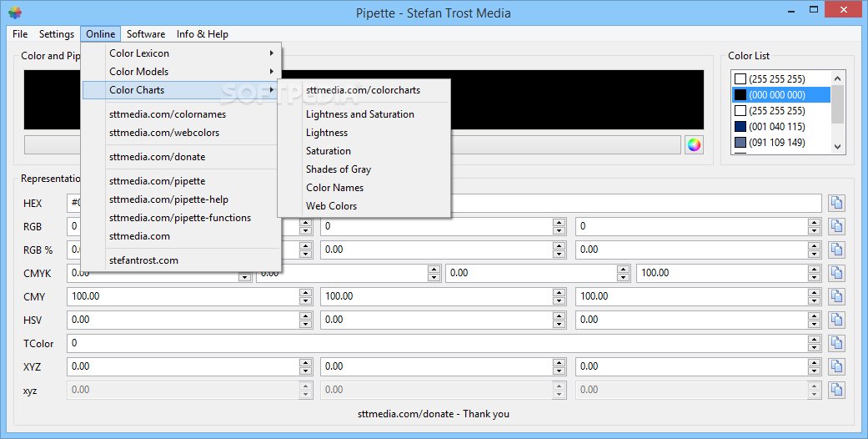Click the HEX input field
This screenshot has width=868, height=439.
click(x=444, y=203)
